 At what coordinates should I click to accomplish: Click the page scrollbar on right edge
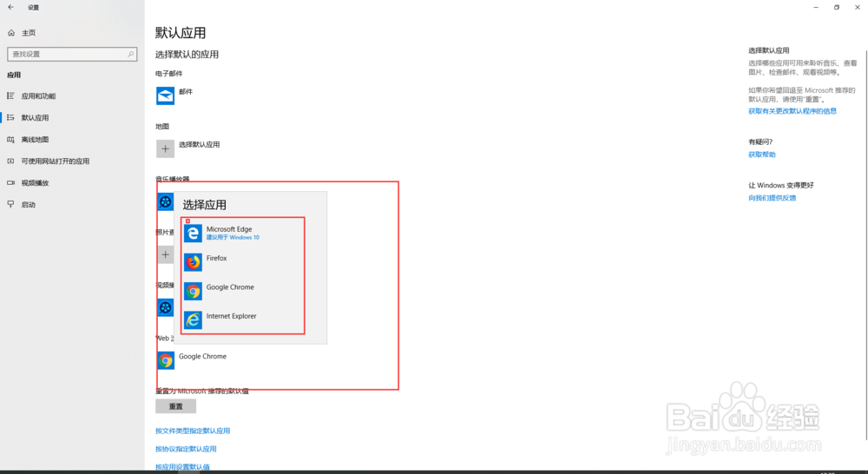(865, 244)
